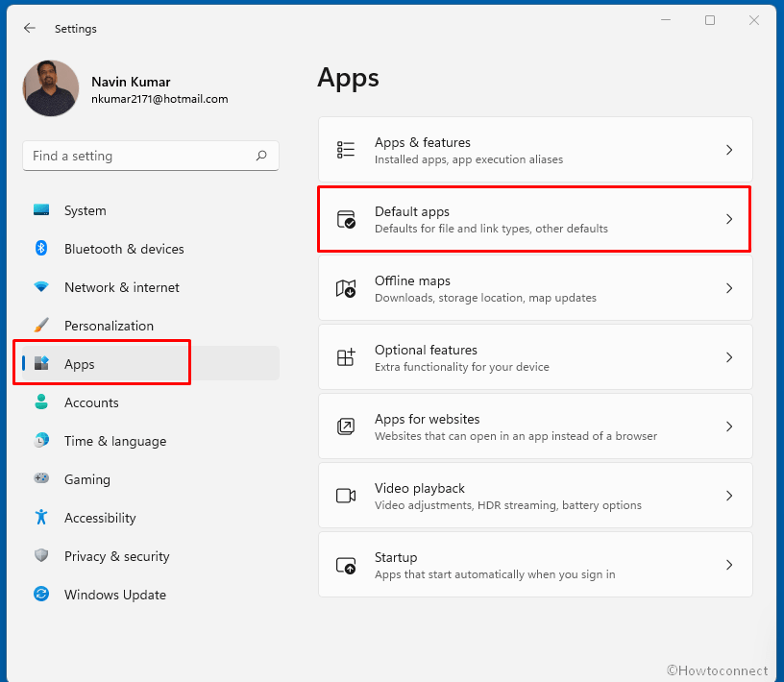Click the Apps sidebar icon

coord(41,363)
